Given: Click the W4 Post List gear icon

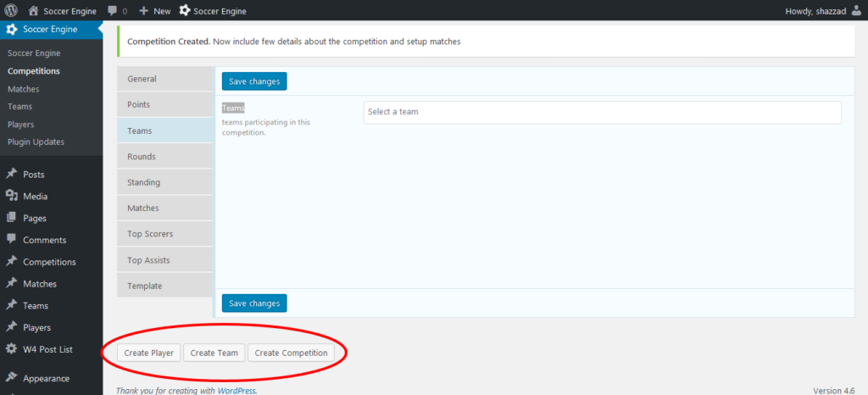Looking at the screenshot, I should click(x=11, y=349).
